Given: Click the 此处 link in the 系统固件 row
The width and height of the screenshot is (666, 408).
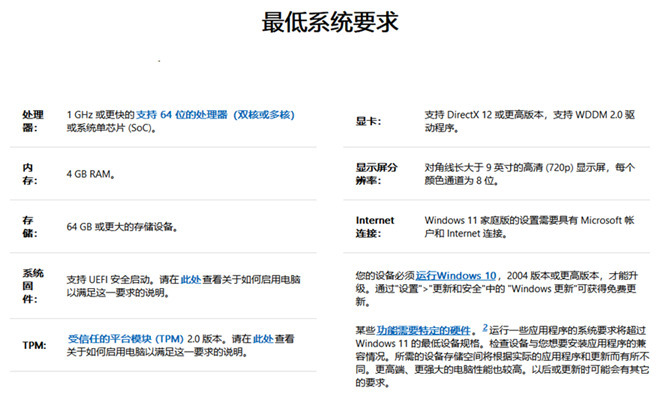Looking at the screenshot, I should pos(190,281).
